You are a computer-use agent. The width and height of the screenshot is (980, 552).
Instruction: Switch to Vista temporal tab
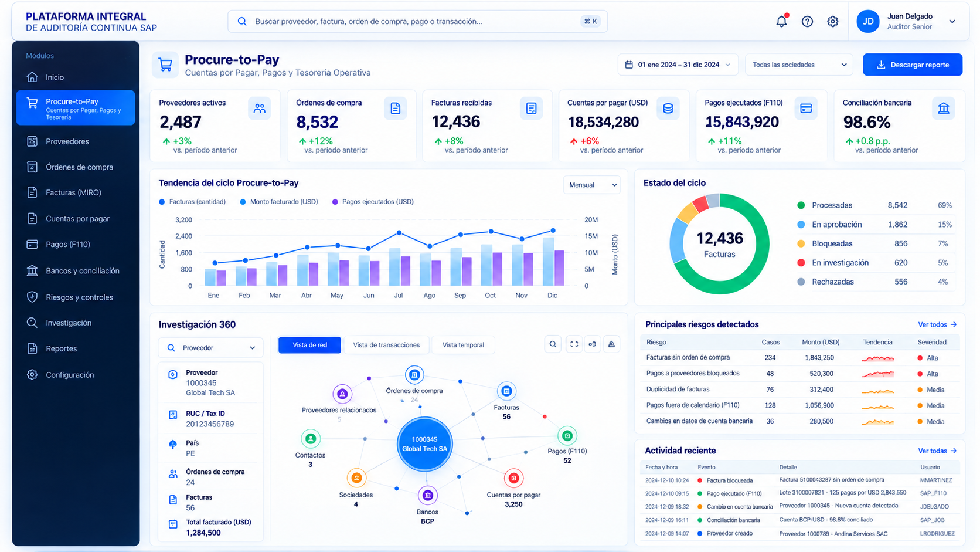(x=463, y=345)
